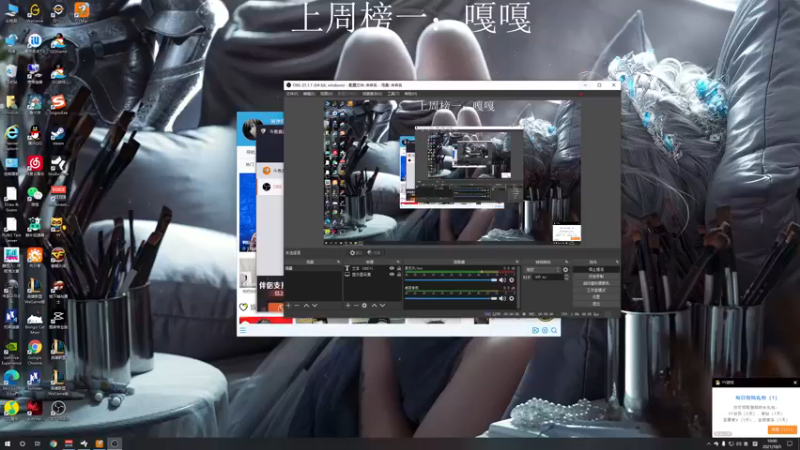Viewport: 800px width, 450px height.
Task: Click search magnifier in background window footer
Action: (554, 331)
